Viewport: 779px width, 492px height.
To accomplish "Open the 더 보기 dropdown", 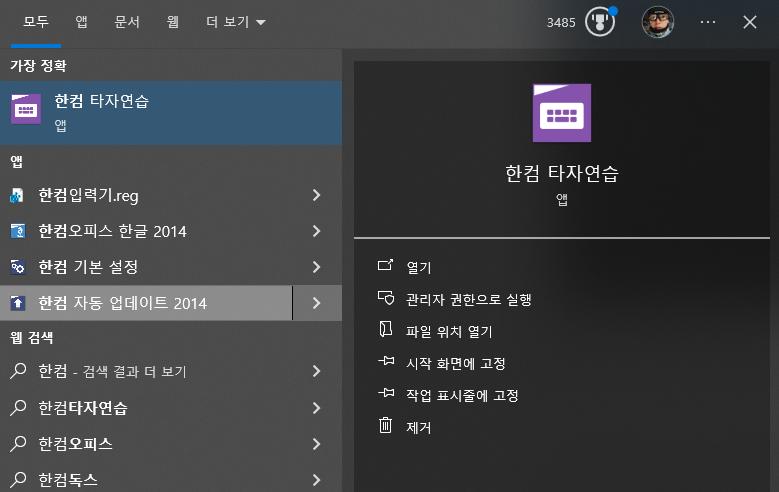I will 236,22.
